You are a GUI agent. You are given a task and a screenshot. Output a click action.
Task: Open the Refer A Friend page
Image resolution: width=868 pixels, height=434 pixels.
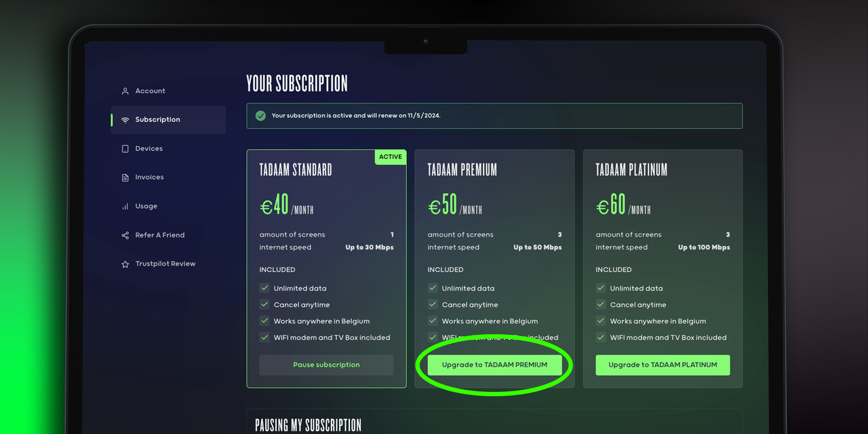(x=159, y=235)
